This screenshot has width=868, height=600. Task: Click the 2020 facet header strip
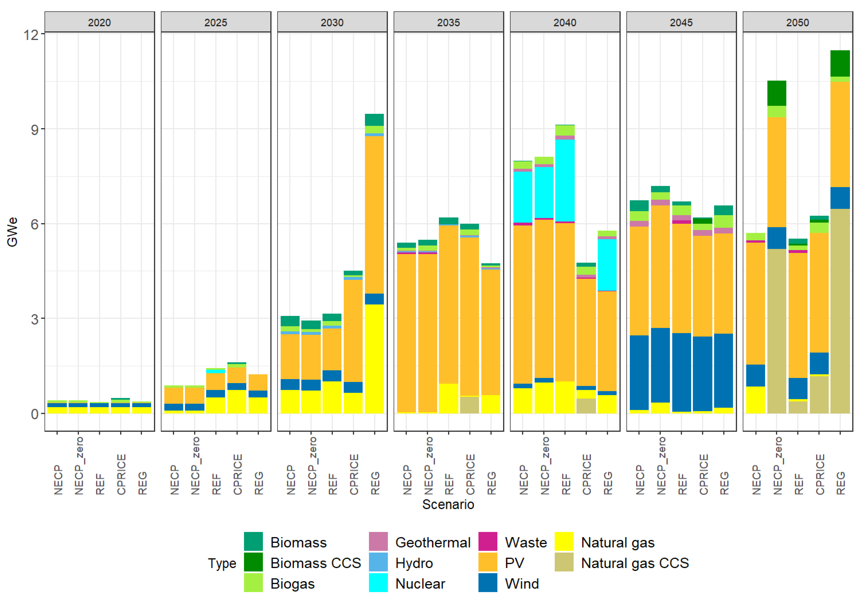tap(99, 22)
